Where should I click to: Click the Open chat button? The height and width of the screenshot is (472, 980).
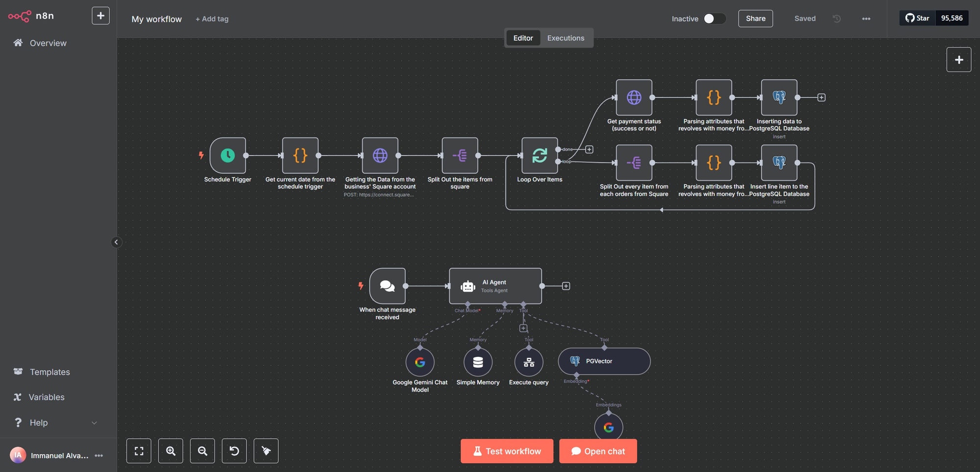(598, 451)
